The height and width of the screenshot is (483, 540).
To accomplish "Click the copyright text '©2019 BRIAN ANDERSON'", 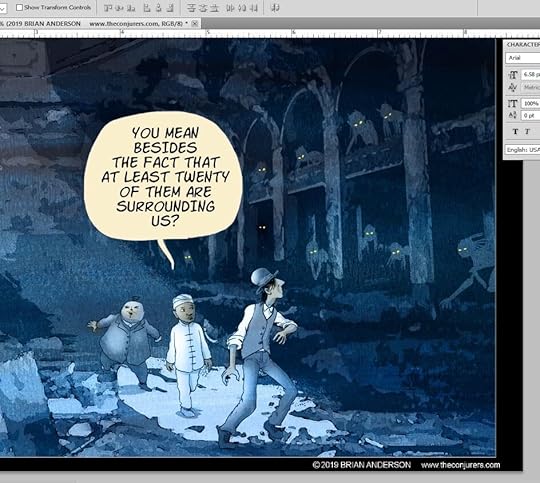I will click(362, 465).
